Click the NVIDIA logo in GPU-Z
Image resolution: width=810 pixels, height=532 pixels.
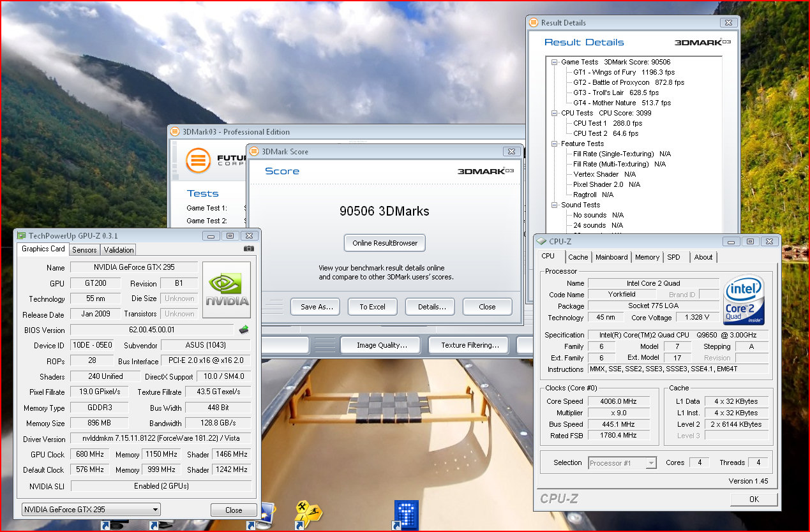point(226,290)
